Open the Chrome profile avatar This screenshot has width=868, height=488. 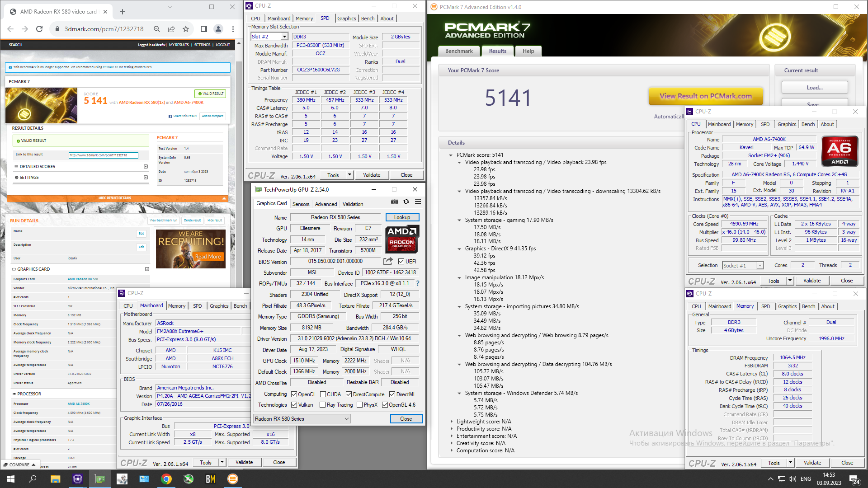pyautogui.click(x=218, y=29)
